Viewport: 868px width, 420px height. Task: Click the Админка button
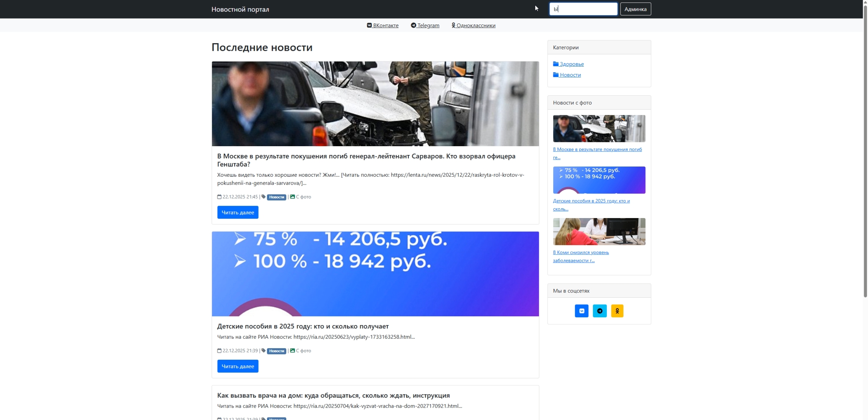[x=635, y=9]
